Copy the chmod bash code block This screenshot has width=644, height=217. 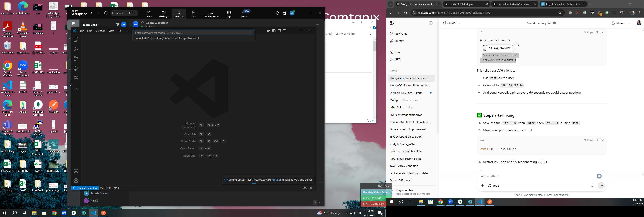pos(588,140)
